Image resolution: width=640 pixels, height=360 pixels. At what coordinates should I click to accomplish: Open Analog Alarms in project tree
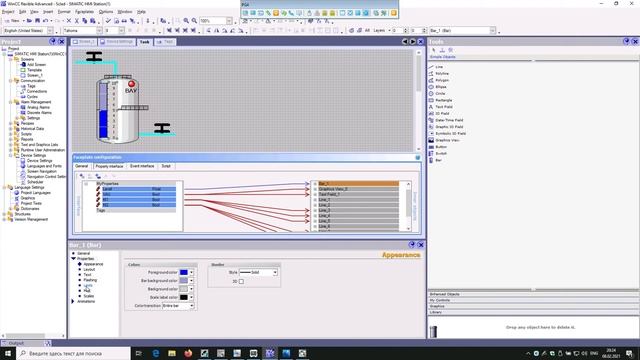point(38,107)
